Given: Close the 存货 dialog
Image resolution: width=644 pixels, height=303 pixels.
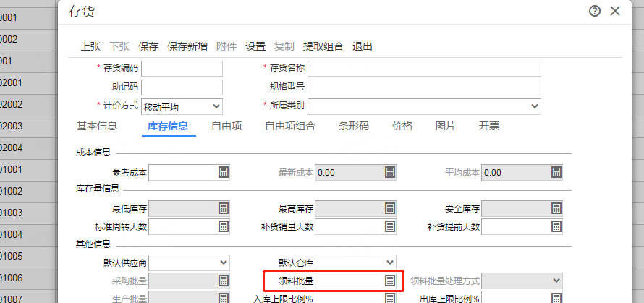Looking at the screenshot, I should [615, 11].
